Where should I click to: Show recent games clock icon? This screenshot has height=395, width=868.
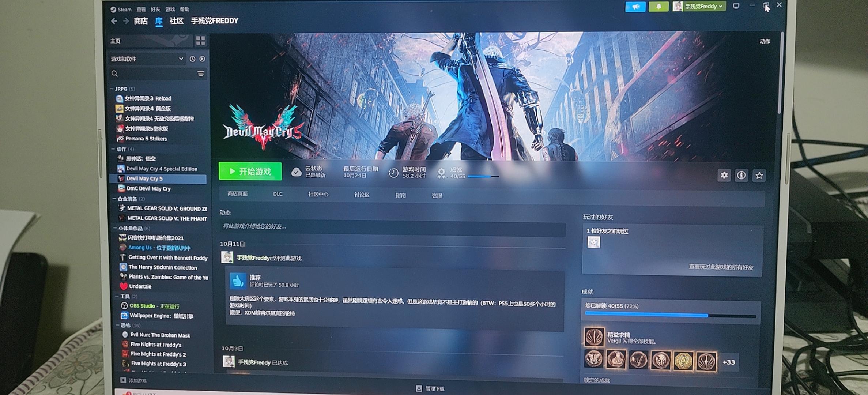pos(192,59)
